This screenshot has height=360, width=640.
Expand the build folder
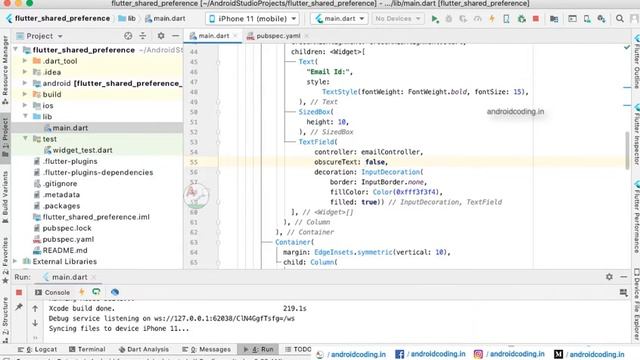click(x=25, y=94)
